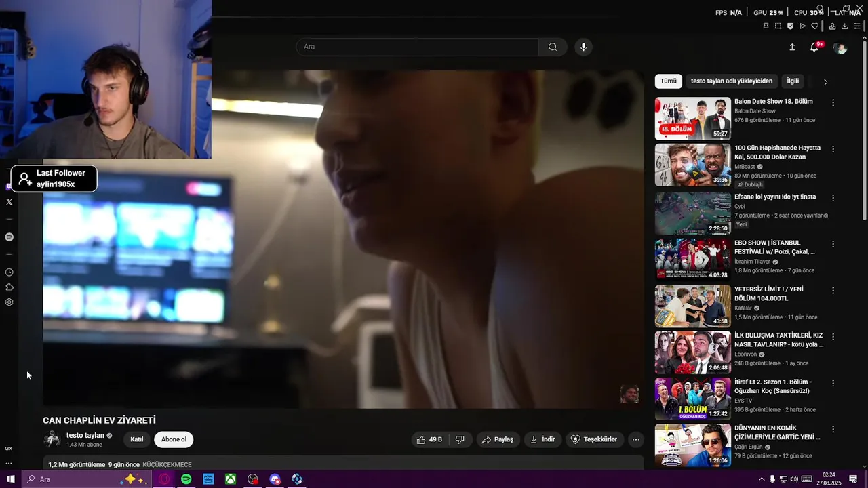Open more actions dots under video
868x488 pixels.
click(x=635, y=439)
